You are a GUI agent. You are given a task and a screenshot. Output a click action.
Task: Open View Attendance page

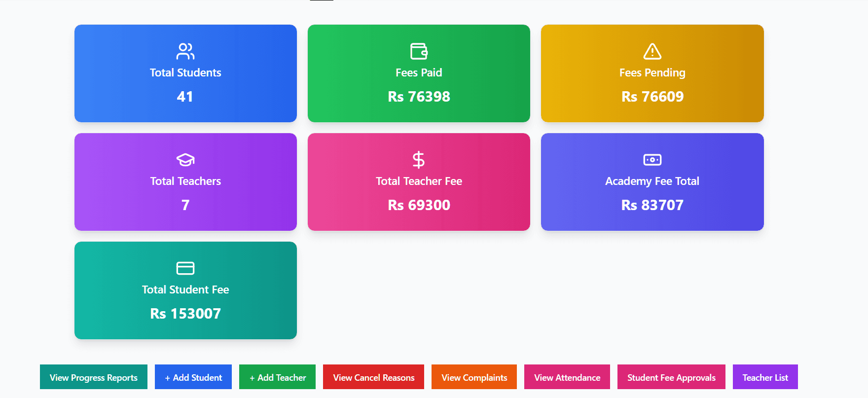tap(567, 377)
